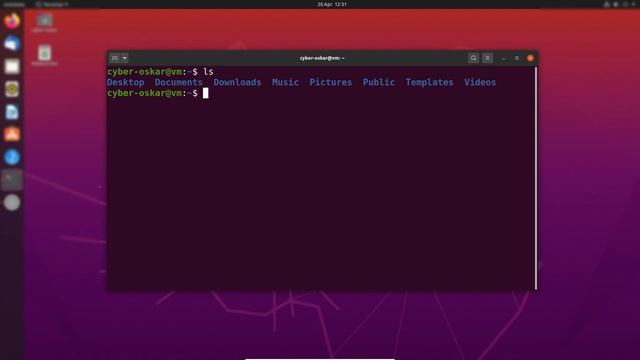This screenshot has height=360, width=640.
Task: Click the terminal search icon
Action: point(473,58)
